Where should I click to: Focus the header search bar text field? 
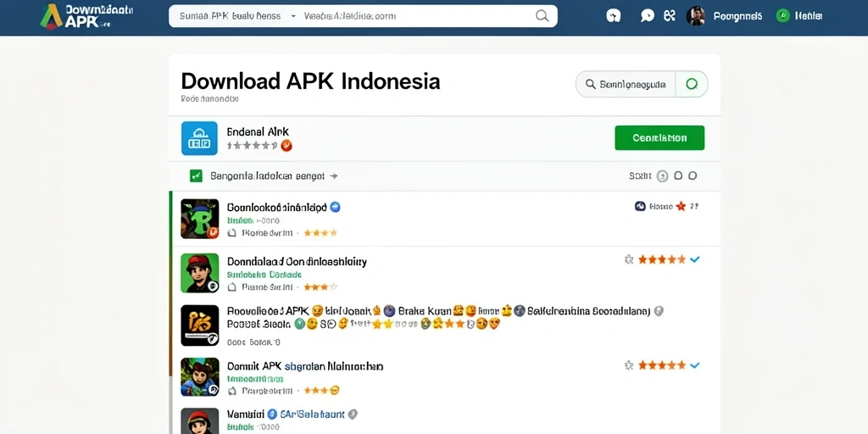point(363,16)
